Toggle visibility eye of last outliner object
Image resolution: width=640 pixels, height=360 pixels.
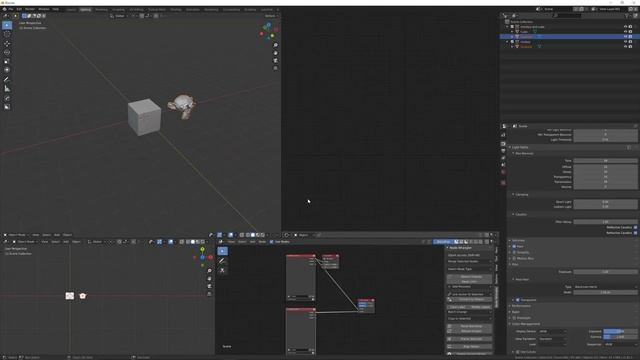point(625,47)
